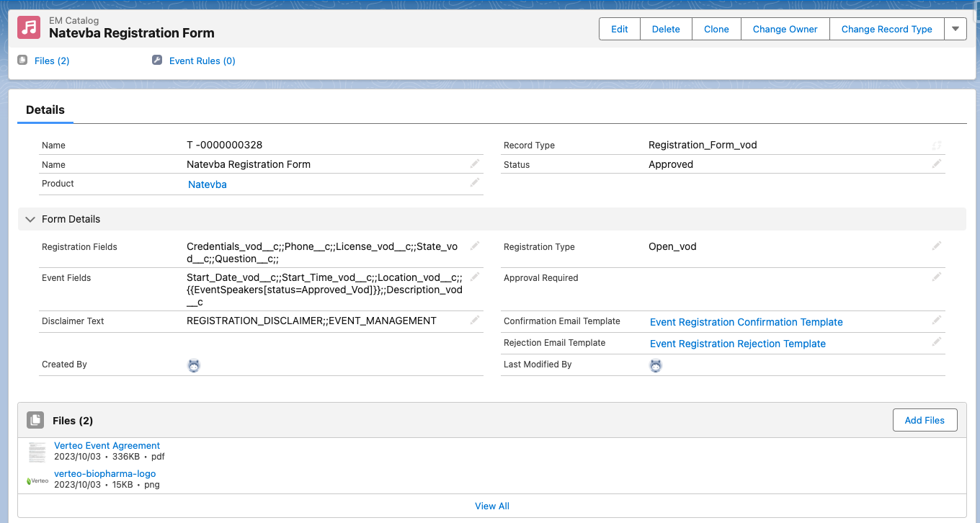Open the Verteo Event Agreement PDF thumbnail
Image resolution: width=980 pixels, height=523 pixels.
37,452
